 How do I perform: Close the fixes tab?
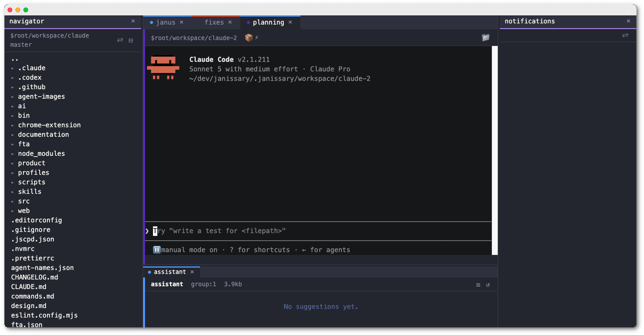230,22
